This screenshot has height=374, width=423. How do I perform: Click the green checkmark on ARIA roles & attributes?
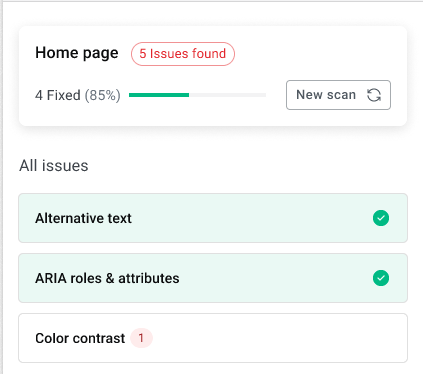pyautogui.click(x=381, y=278)
